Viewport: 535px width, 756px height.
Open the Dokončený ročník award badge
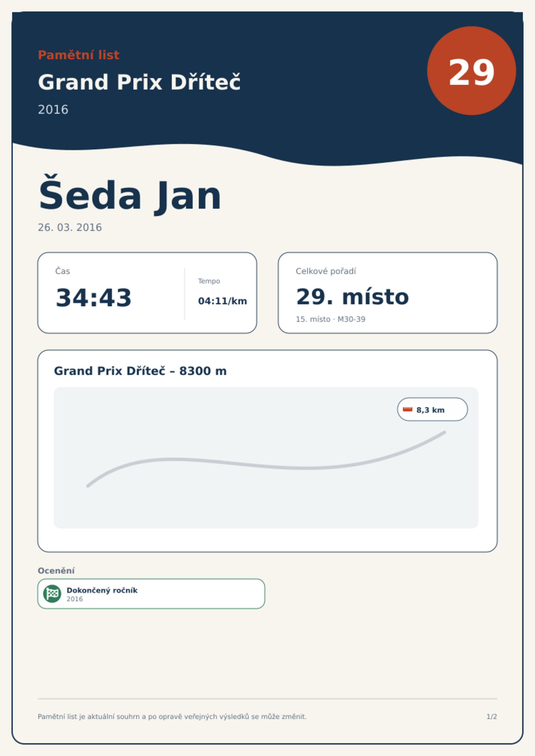[x=151, y=594]
